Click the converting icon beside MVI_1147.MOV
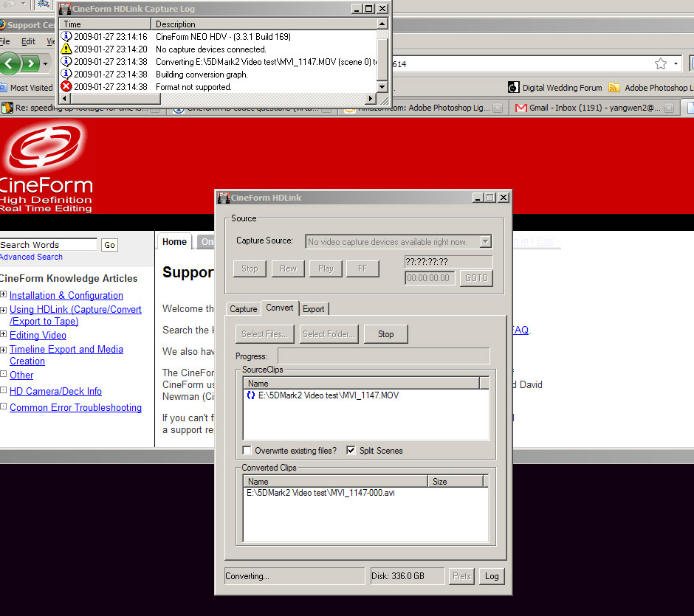The width and height of the screenshot is (694, 616). [251, 395]
